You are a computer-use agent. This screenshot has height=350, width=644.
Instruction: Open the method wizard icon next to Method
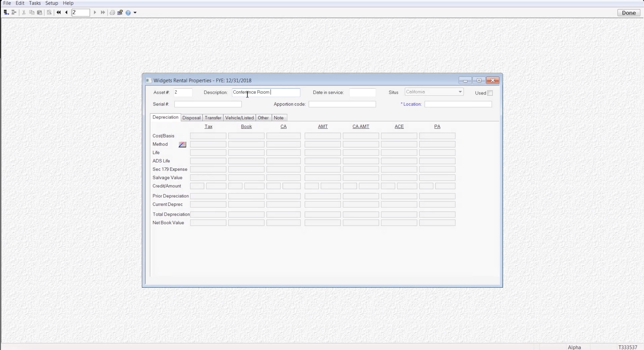pos(182,144)
